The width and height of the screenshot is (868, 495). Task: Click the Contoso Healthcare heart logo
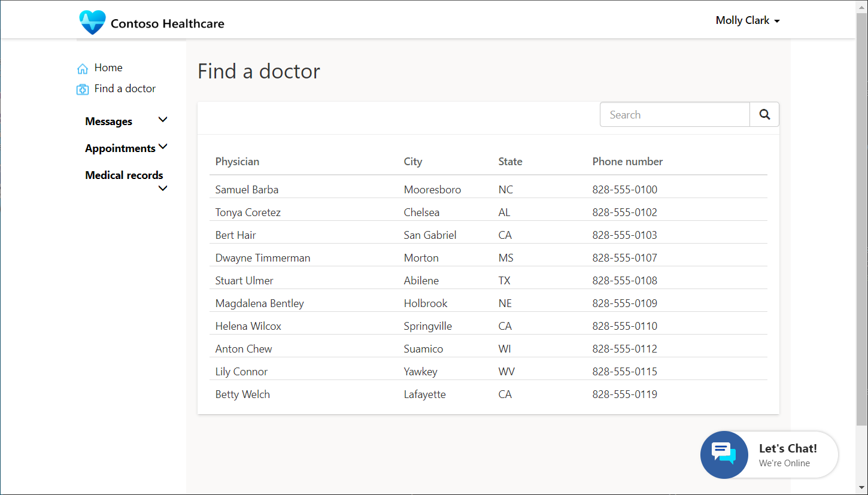pos(92,23)
